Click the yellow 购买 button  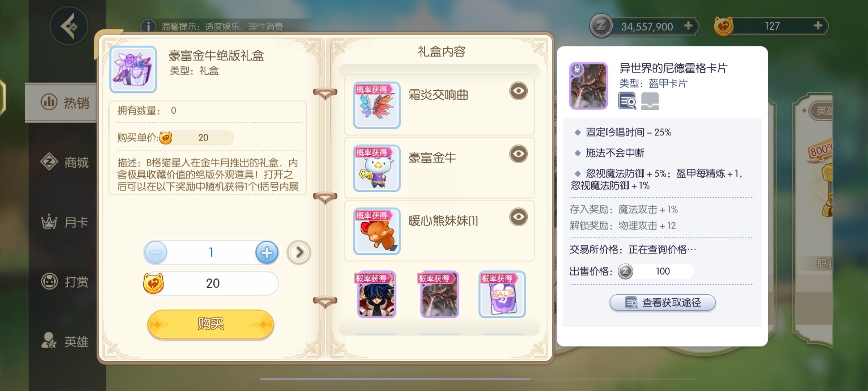tap(210, 324)
